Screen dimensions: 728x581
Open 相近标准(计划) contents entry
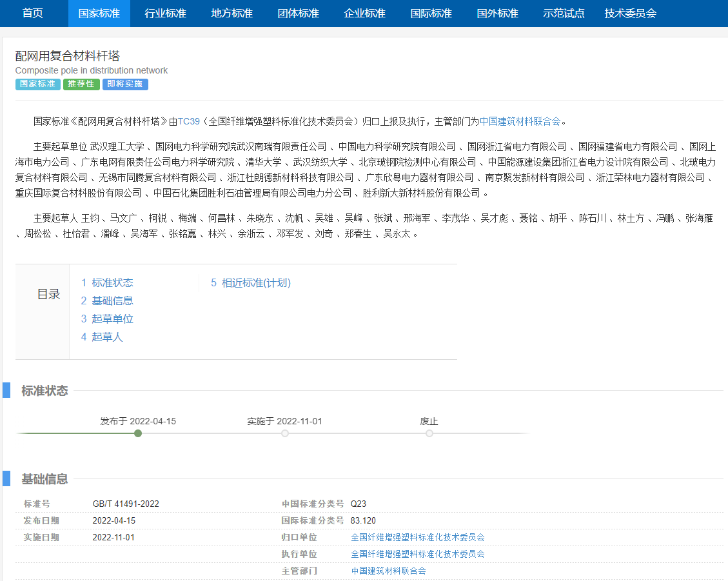[x=251, y=282]
